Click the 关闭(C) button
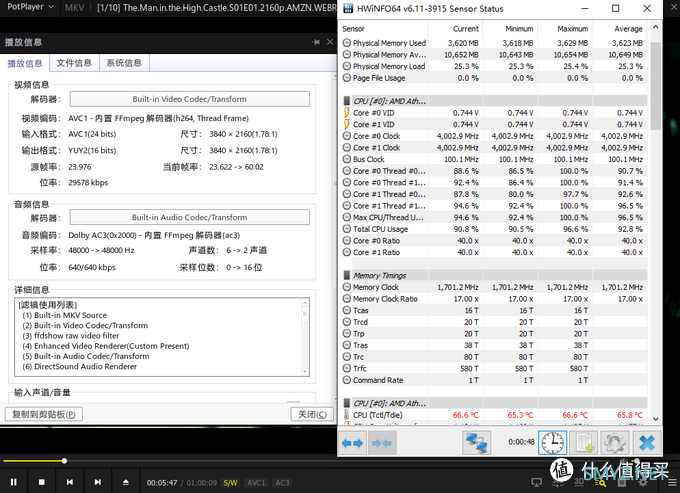 (312, 414)
